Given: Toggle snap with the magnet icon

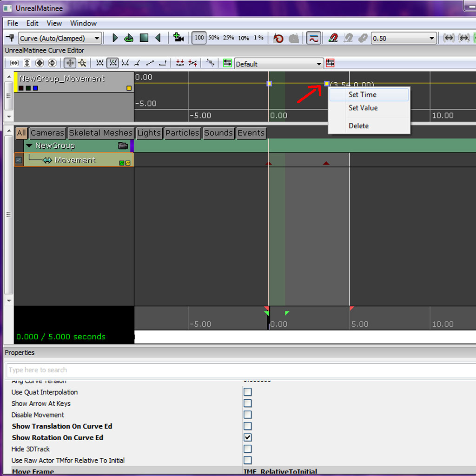Looking at the screenshot, I should tap(333, 38).
